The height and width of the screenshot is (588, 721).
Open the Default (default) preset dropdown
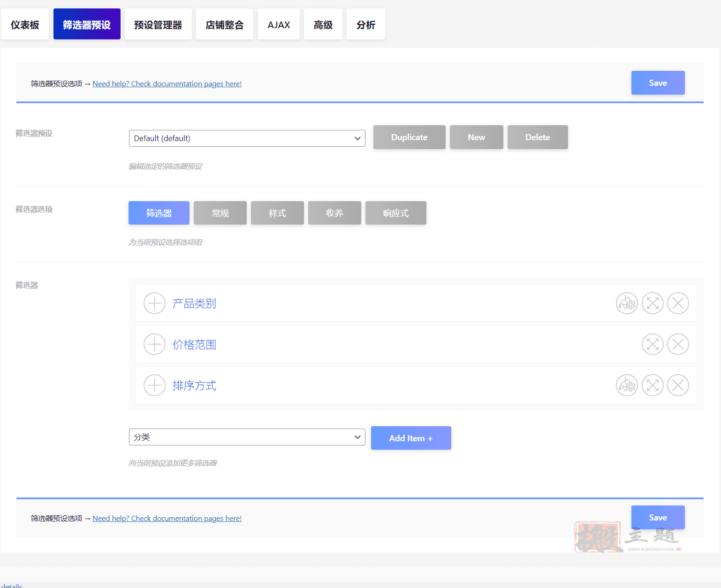point(247,138)
